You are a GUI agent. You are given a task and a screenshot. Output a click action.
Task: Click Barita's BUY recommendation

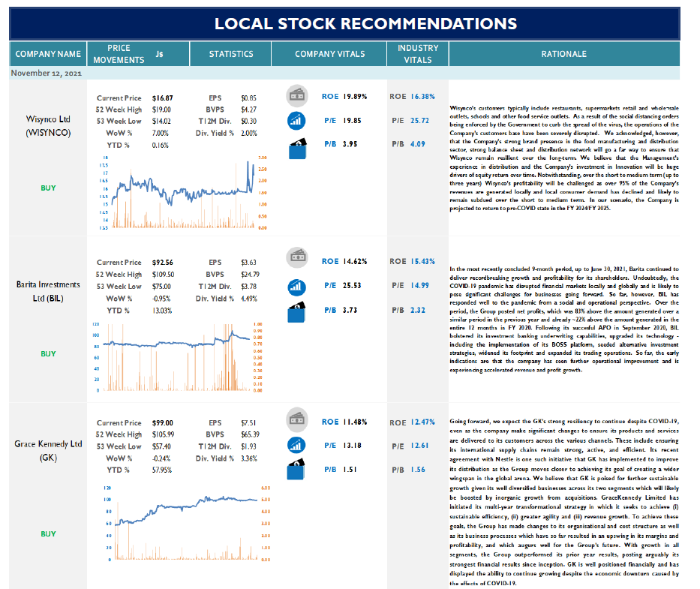pos(48,353)
